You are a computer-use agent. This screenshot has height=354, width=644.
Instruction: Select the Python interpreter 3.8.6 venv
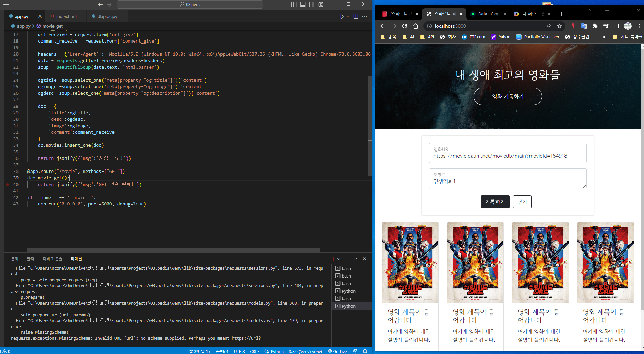tap(305, 351)
